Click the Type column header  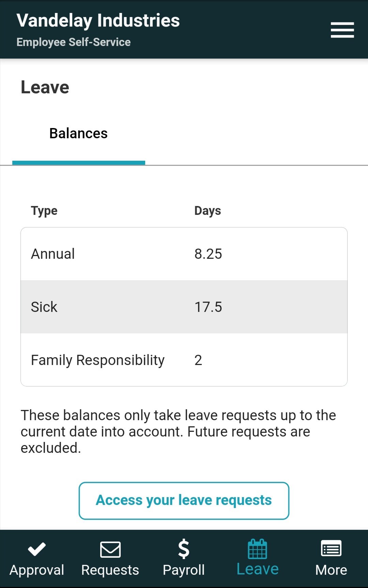coord(44,210)
